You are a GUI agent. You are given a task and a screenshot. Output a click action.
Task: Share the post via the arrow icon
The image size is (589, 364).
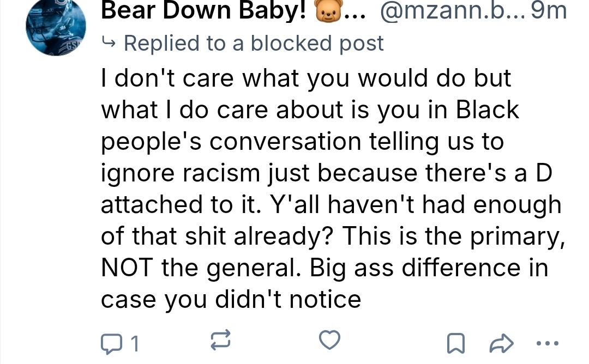coord(501,343)
